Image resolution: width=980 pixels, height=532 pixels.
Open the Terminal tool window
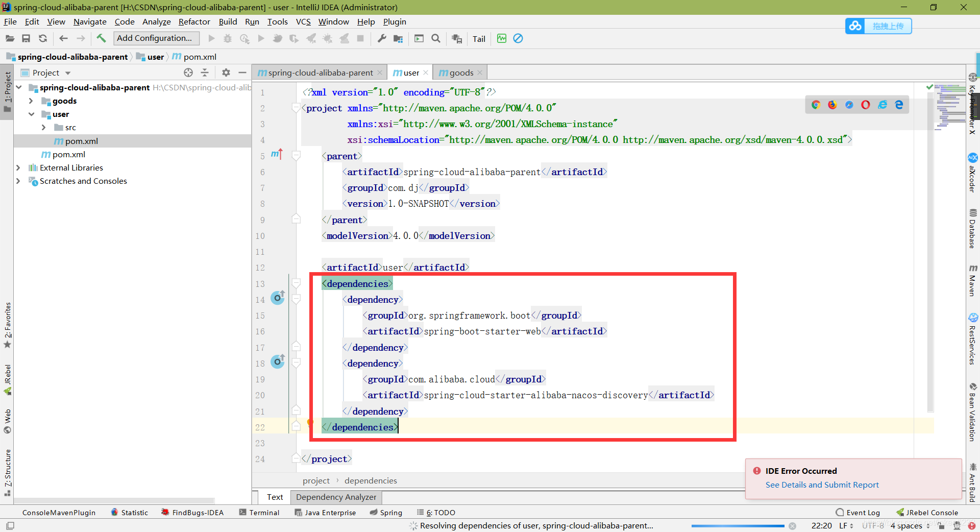tap(259, 512)
